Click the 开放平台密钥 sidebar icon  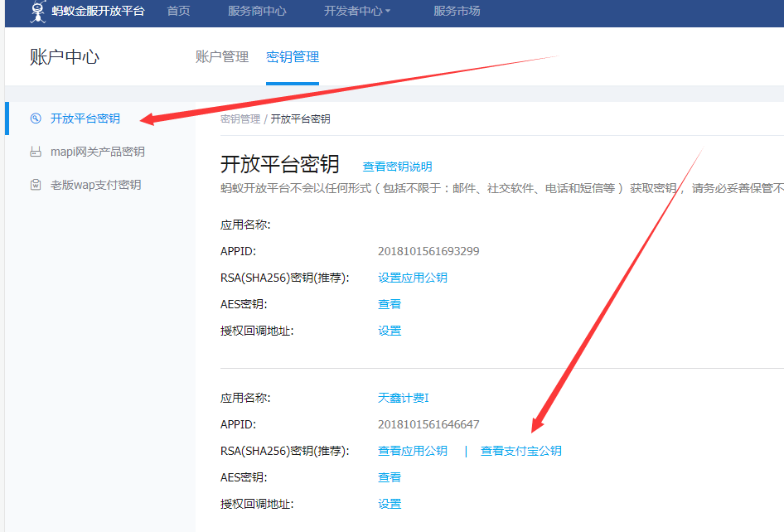pyautogui.click(x=36, y=118)
